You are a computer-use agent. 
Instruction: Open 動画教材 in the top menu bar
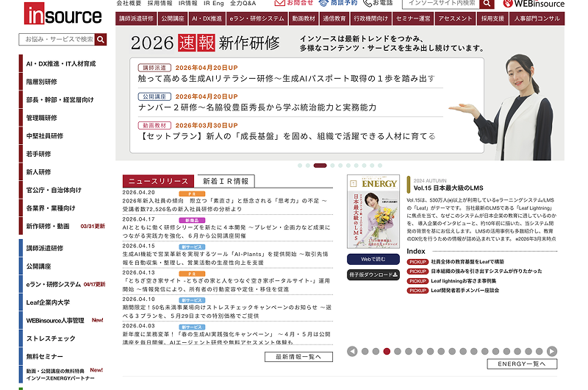(304, 19)
